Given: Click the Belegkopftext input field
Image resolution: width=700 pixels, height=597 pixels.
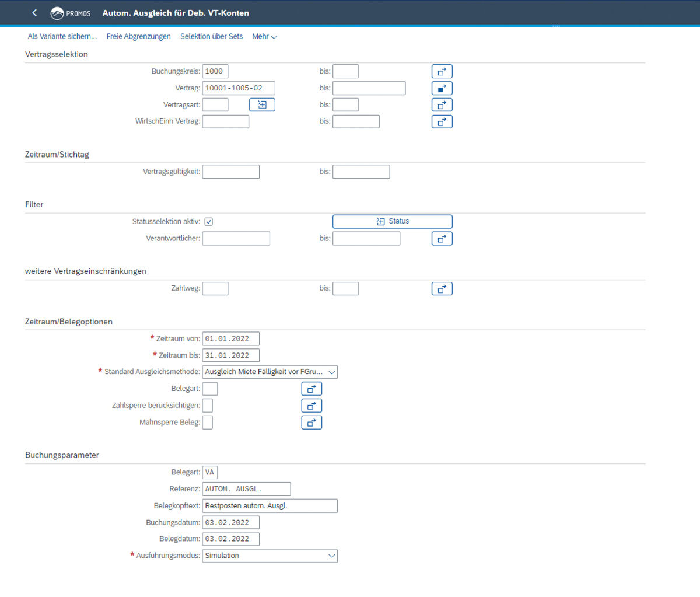Looking at the screenshot, I should [269, 506].
